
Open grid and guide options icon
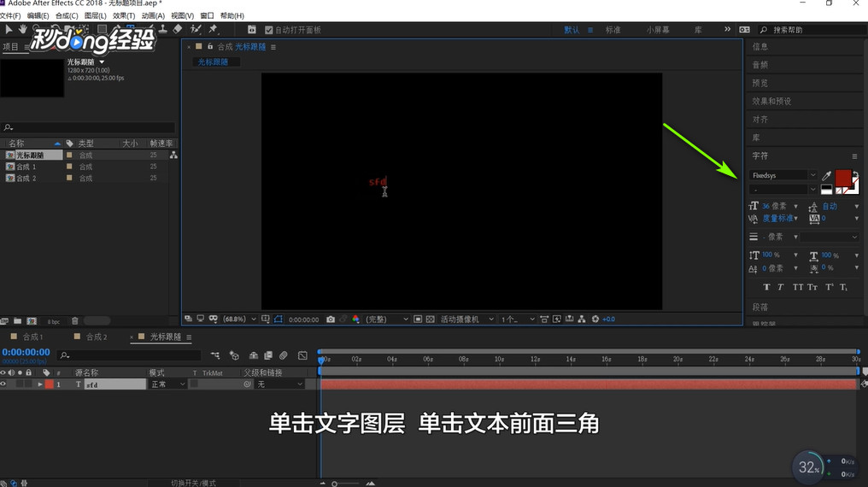pos(266,320)
